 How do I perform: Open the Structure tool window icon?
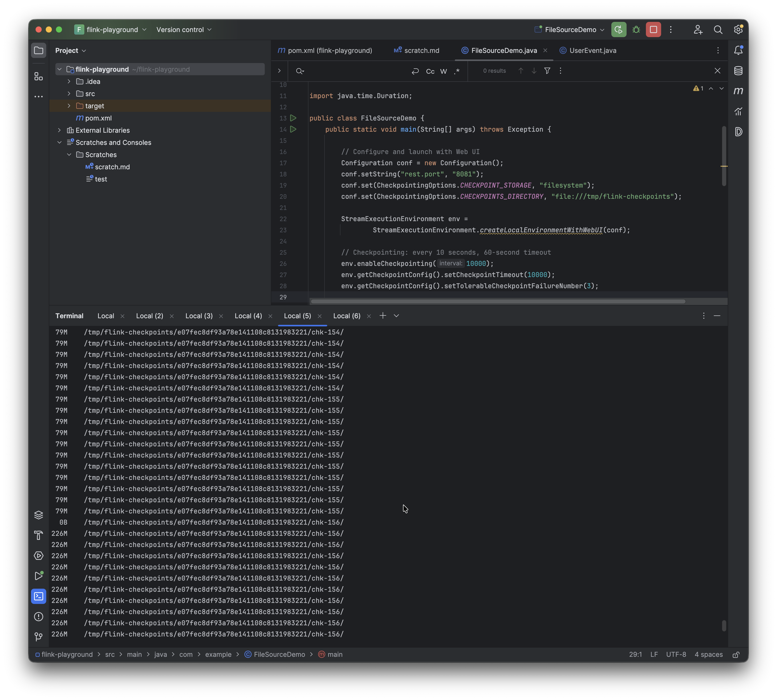point(38,76)
